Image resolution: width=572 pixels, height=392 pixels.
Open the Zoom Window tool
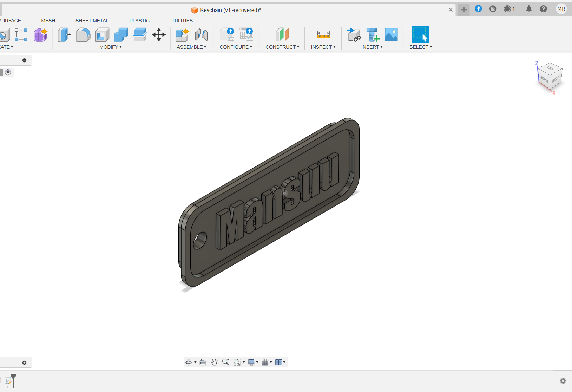coord(237,362)
